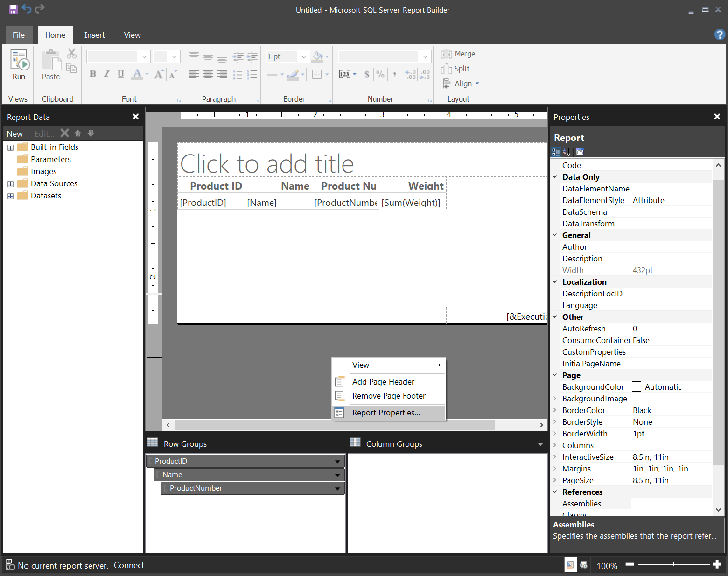The image size is (728, 576).
Task: Click the Redo arrow icon
Action: coord(40,9)
